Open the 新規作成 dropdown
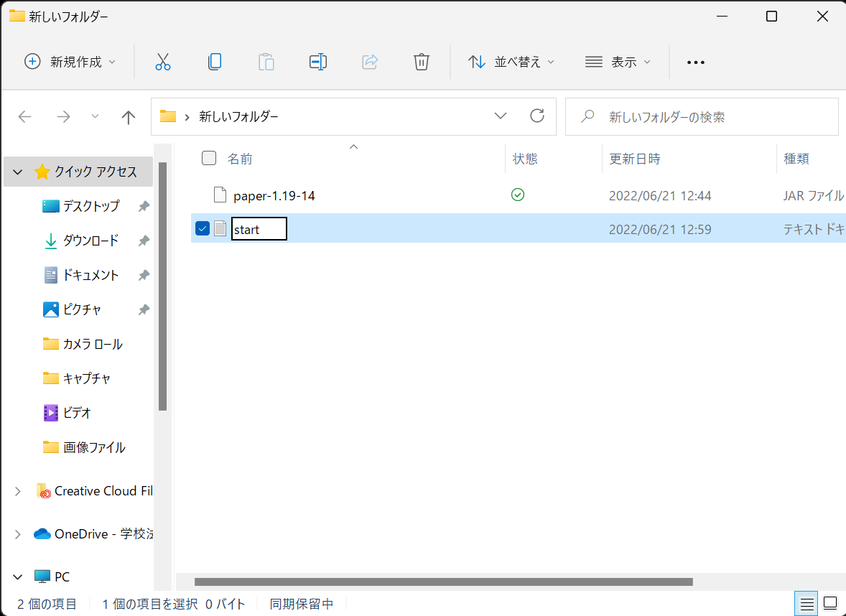Viewport: 846px width, 616px height. tap(70, 62)
